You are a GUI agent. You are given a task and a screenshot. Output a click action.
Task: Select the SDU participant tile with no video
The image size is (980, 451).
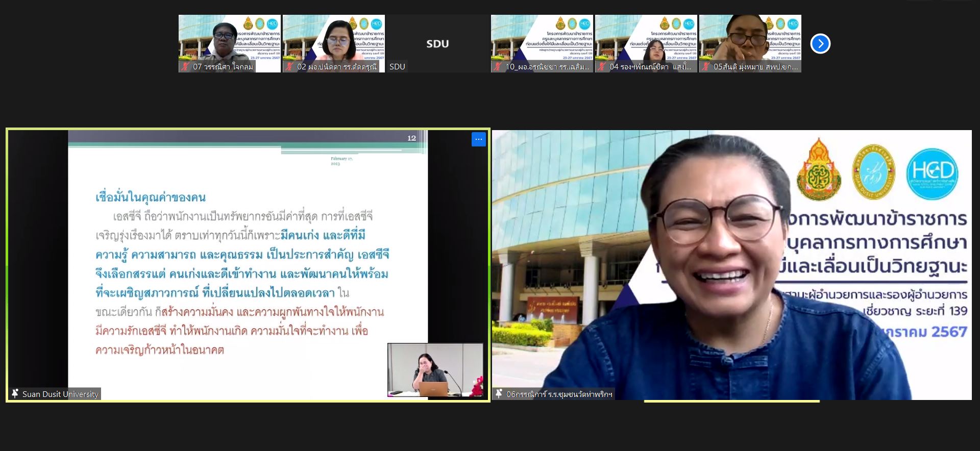437,44
